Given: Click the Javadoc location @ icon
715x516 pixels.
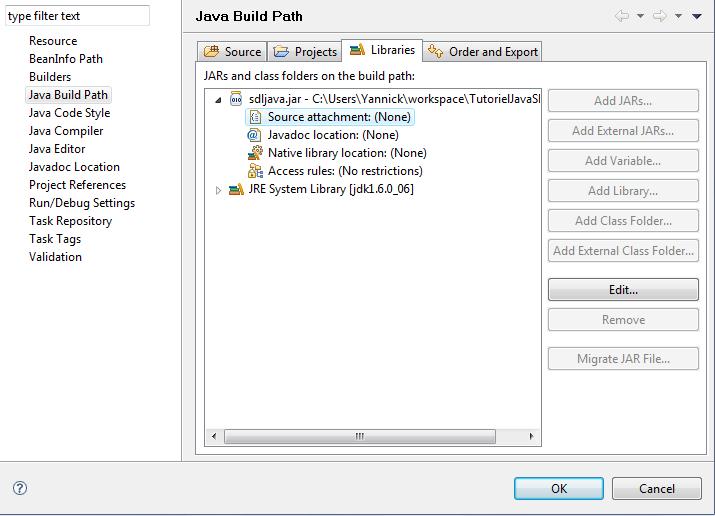Looking at the screenshot, I should coord(255,135).
